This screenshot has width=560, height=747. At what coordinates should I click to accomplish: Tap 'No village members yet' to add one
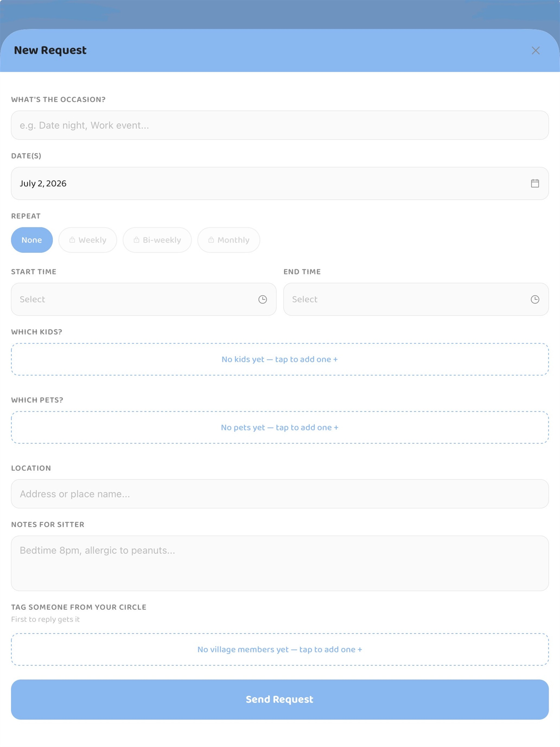(280, 649)
